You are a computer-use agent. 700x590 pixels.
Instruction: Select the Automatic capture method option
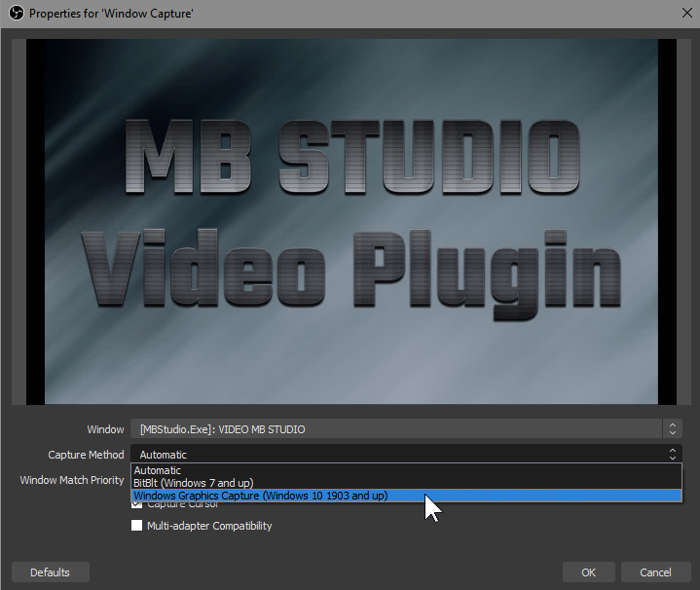[x=406, y=470]
